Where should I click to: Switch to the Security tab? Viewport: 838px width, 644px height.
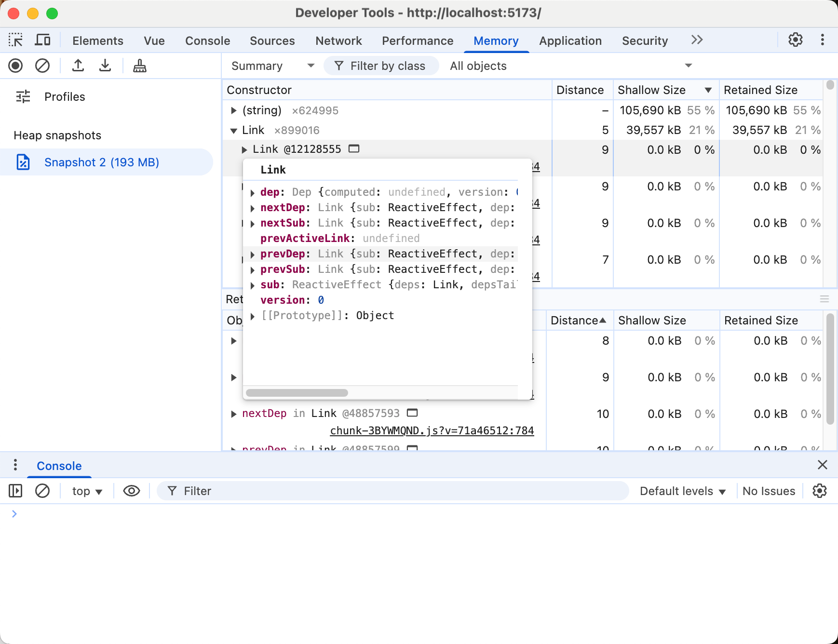645,40
